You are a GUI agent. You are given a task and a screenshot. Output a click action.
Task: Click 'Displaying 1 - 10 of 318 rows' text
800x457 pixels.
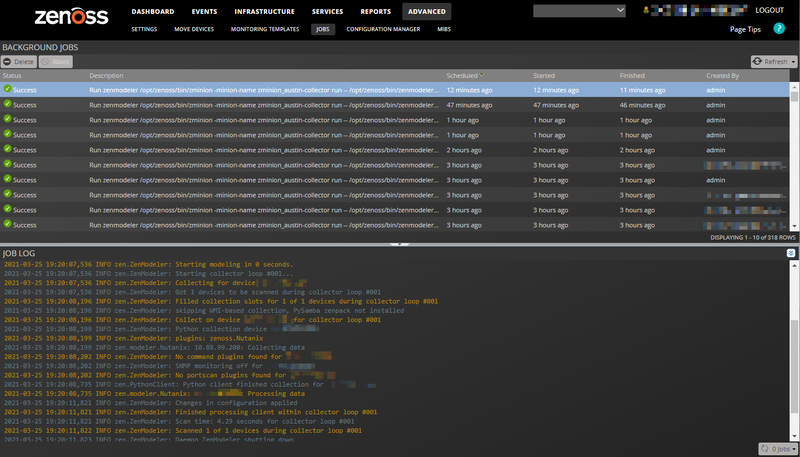(x=753, y=238)
